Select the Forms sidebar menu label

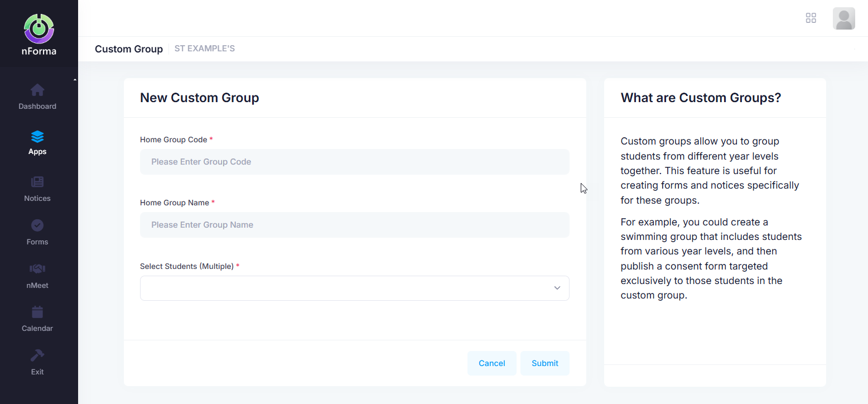click(x=37, y=242)
